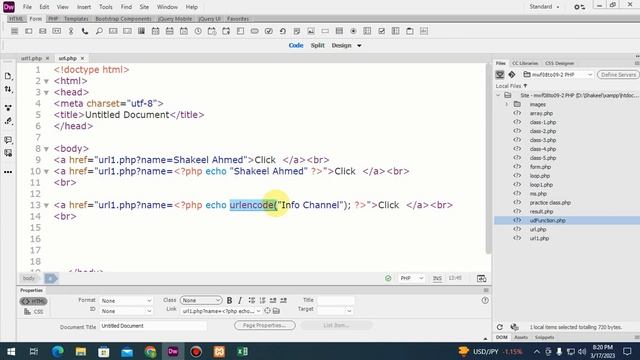Open the PHP language dropdown in status bar

tap(411, 278)
